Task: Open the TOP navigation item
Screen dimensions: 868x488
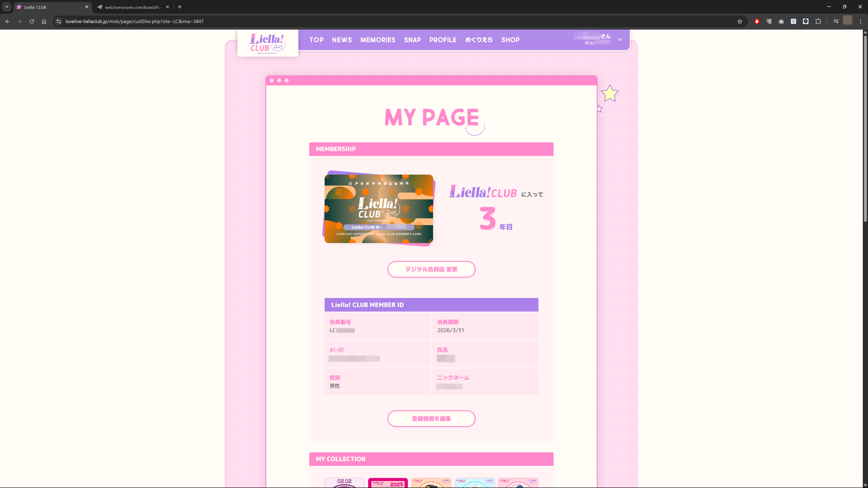Action: click(x=316, y=40)
